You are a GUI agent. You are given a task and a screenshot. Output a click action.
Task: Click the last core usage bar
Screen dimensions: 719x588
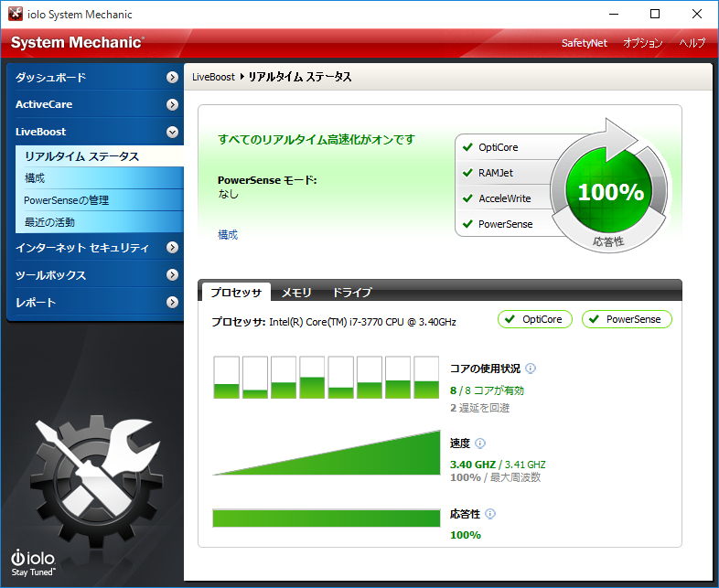[x=426, y=378]
